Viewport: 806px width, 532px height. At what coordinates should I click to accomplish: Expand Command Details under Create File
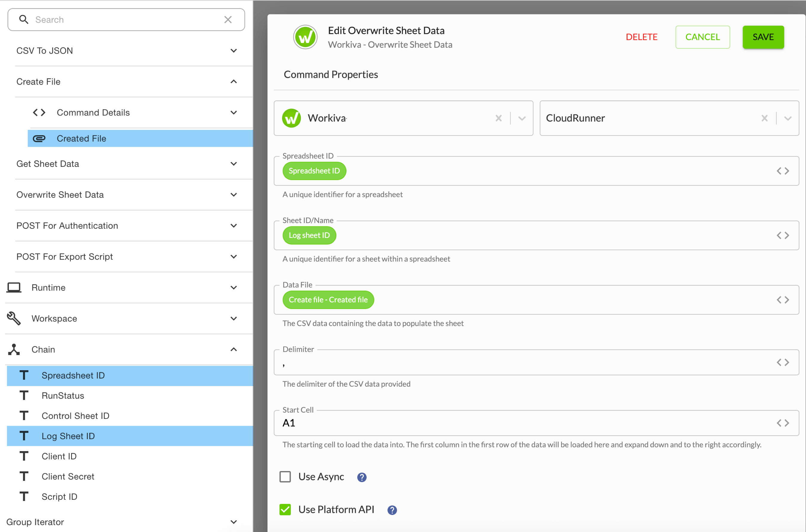(x=233, y=112)
